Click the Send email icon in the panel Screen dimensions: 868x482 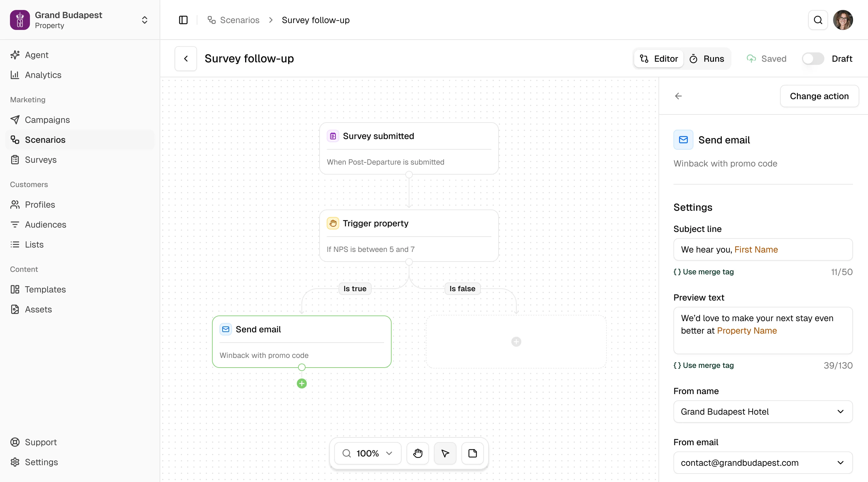point(683,140)
